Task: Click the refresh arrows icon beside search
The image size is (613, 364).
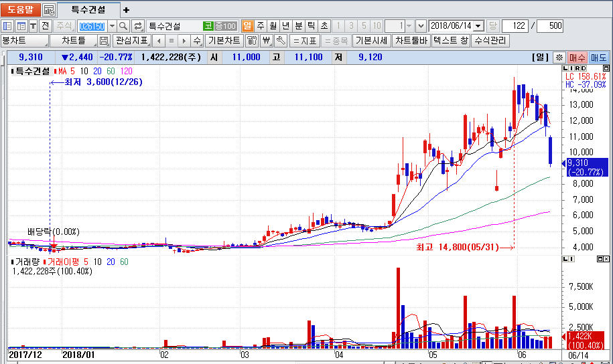Action: point(138,26)
